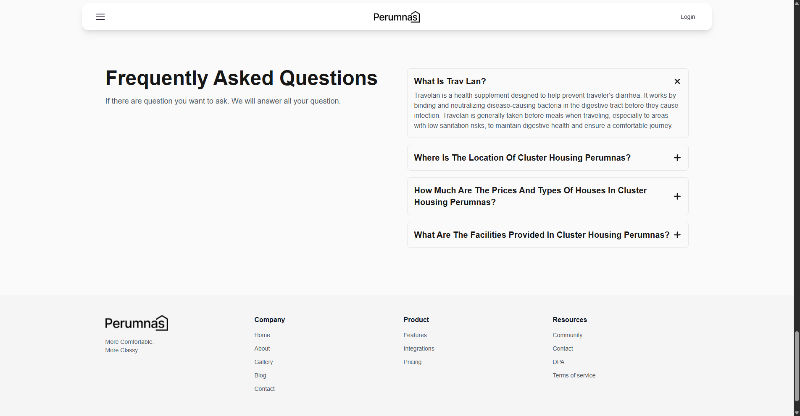Close the 'What Is Trav Lan?' answer

pos(677,81)
